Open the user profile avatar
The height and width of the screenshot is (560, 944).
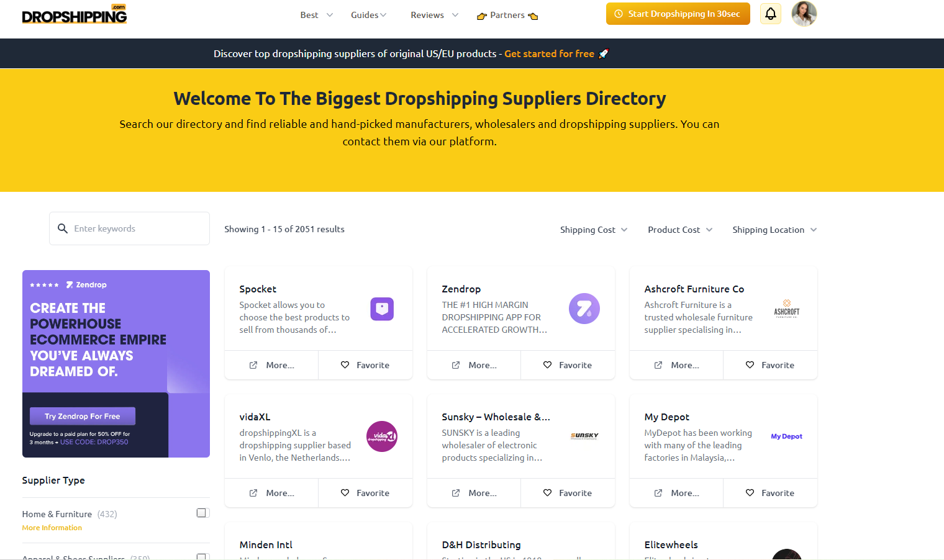click(x=804, y=14)
